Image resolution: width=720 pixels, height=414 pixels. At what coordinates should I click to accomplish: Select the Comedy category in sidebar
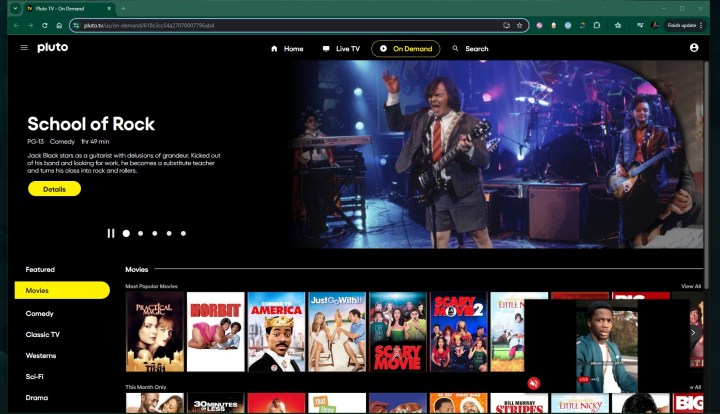pyautogui.click(x=40, y=313)
